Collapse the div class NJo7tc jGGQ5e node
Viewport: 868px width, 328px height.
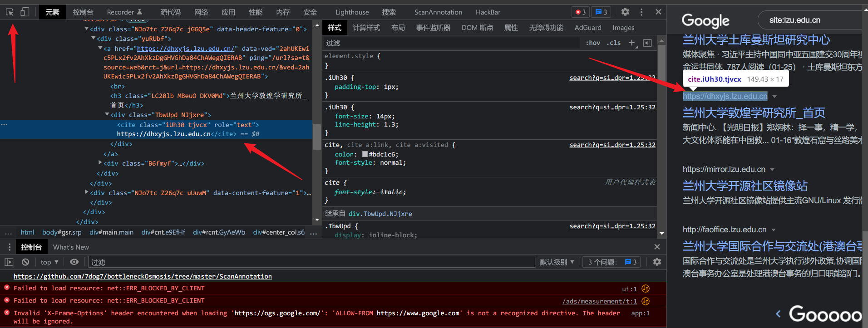pos(87,29)
